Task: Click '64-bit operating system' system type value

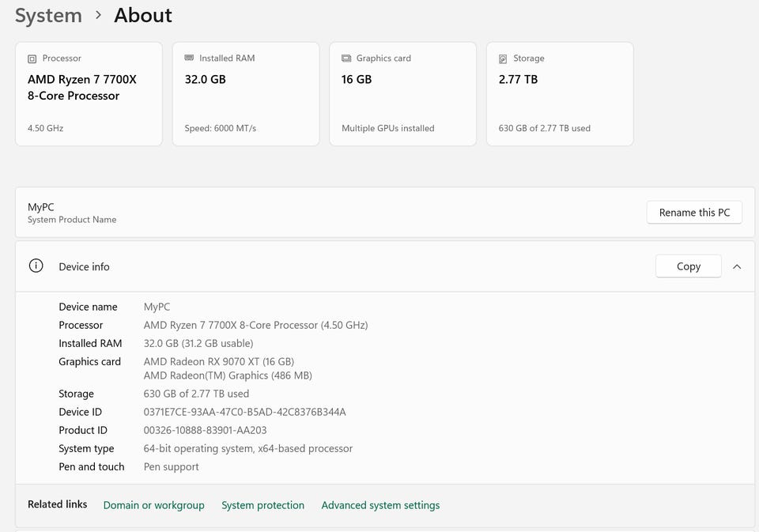Action: (x=247, y=449)
